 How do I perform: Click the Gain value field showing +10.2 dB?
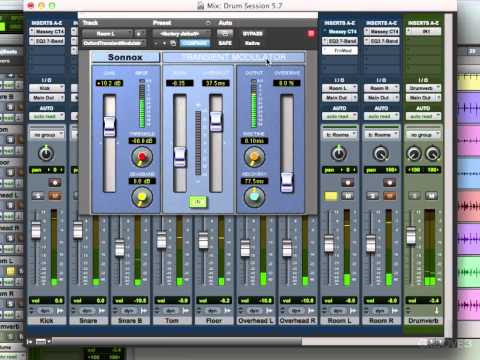point(109,83)
